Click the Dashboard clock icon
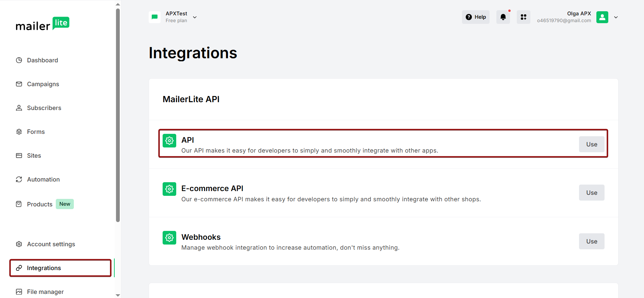The height and width of the screenshot is (298, 644). click(x=19, y=60)
